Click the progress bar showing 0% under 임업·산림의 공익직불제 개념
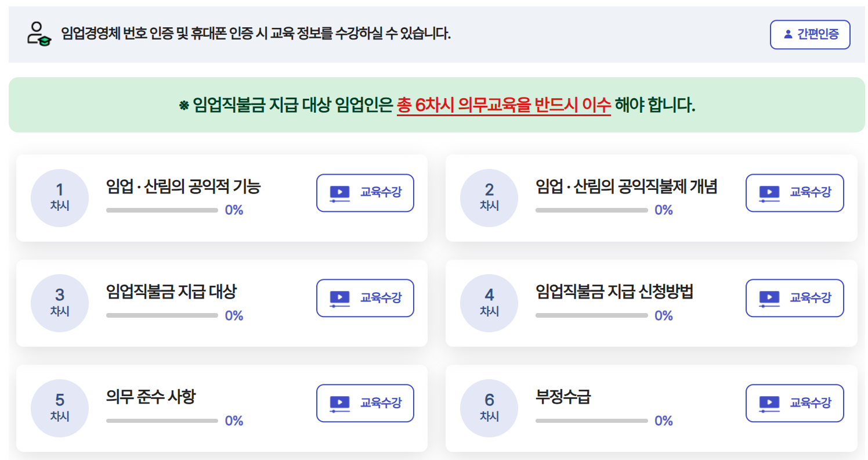868x460 pixels. pos(591,210)
